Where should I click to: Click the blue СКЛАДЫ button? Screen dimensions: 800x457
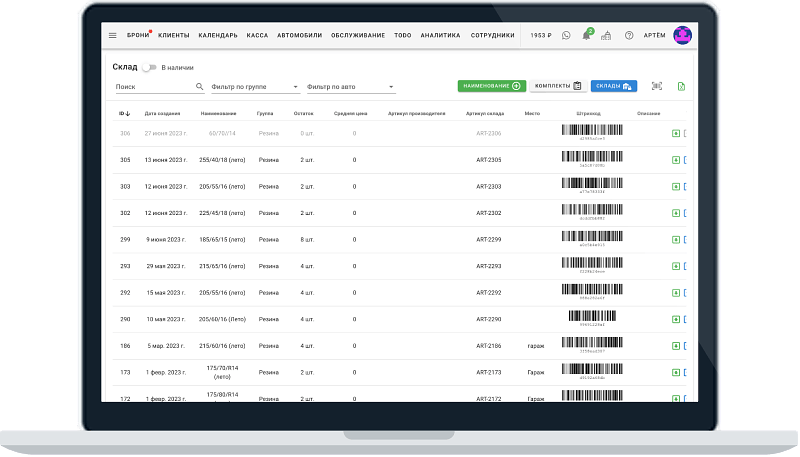[x=614, y=86]
